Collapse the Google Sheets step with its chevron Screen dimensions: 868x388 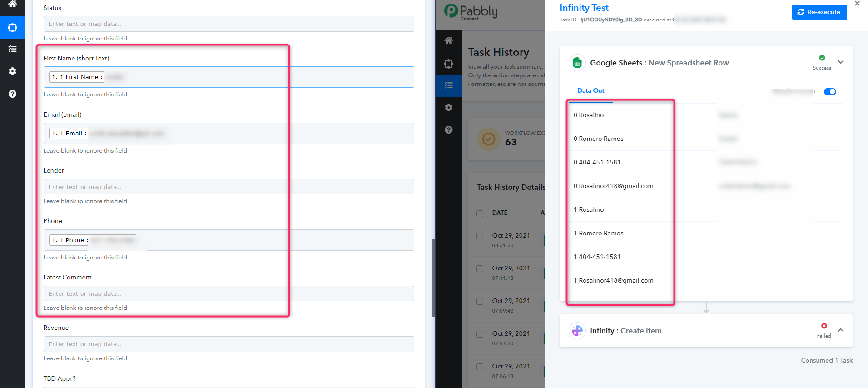tap(841, 62)
